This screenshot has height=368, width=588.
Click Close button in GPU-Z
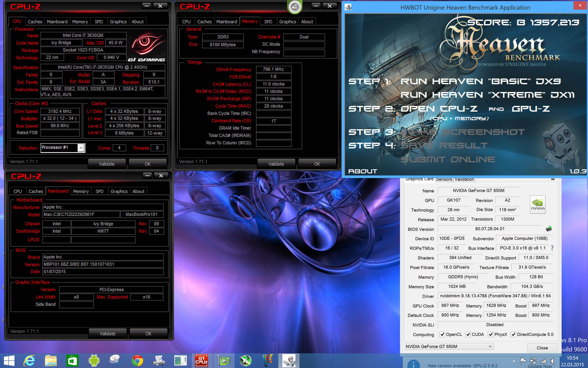pyautogui.click(x=542, y=348)
